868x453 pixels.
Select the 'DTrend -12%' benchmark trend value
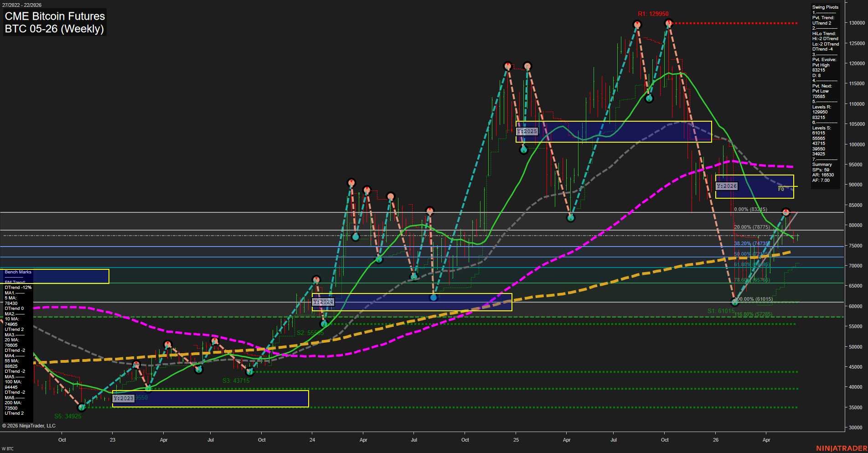pyautogui.click(x=18, y=288)
